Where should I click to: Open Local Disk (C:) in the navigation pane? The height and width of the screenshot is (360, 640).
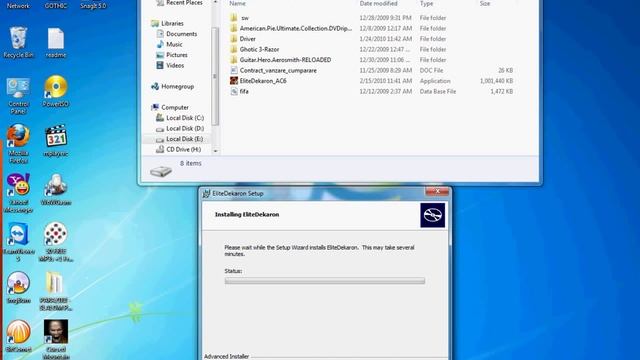tap(184, 118)
